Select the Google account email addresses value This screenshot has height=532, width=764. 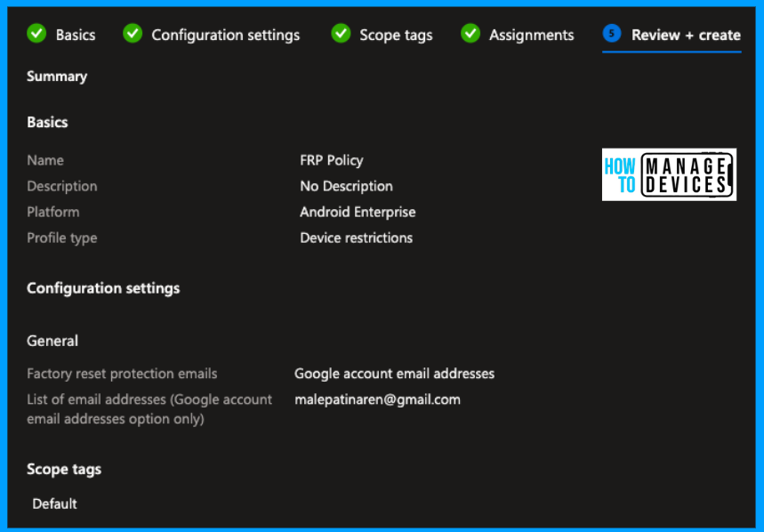click(x=395, y=374)
